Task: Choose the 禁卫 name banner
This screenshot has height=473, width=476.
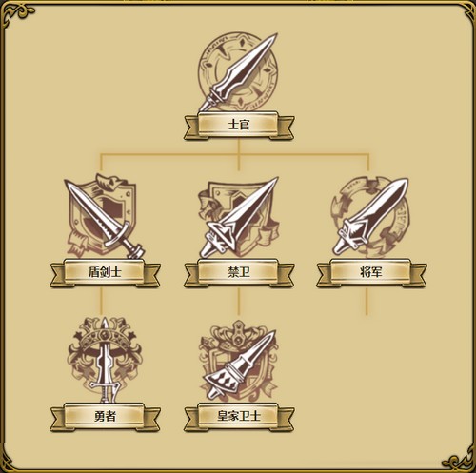Action: [x=239, y=273]
